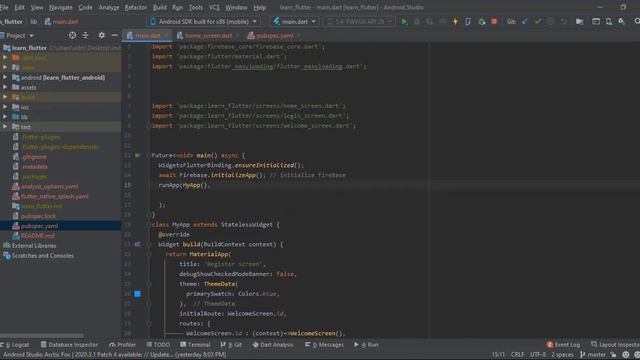640x360 pixels.
Task: Open the Navigate menu
Action: click(x=60, y=7)
